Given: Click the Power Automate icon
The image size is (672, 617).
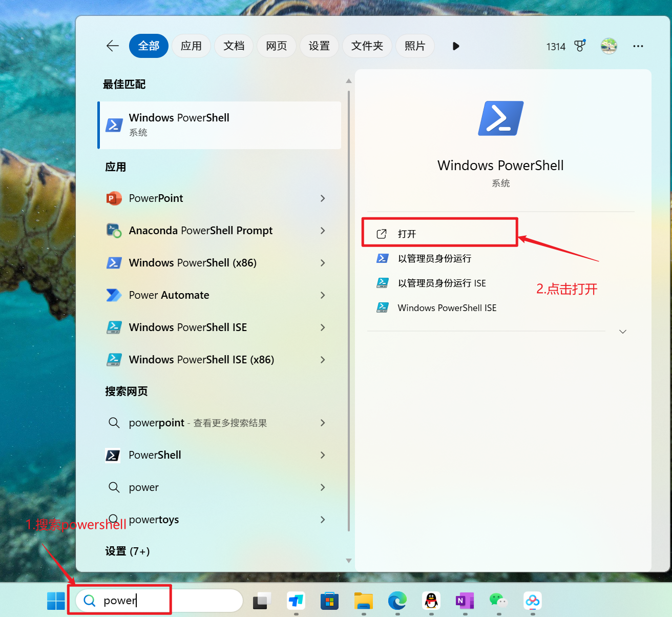Looking at the screenshot, I should pyautogui.click(x=114, y=295).
